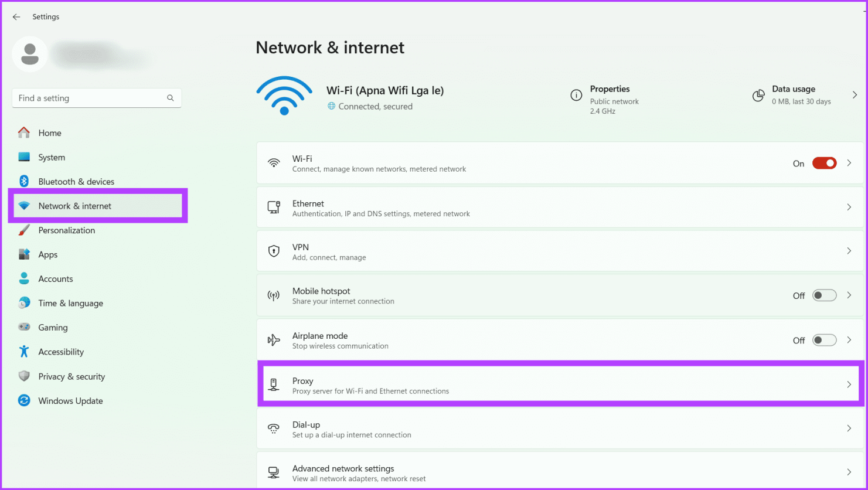Viewport: 868px width, 490px height.
Task: Click the Find a setting search box
Action: click(88, 98)
